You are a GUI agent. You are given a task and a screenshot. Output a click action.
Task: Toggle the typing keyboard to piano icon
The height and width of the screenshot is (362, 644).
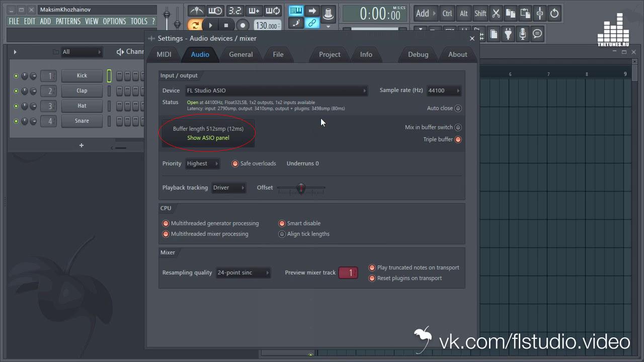(x=296, y=11)
